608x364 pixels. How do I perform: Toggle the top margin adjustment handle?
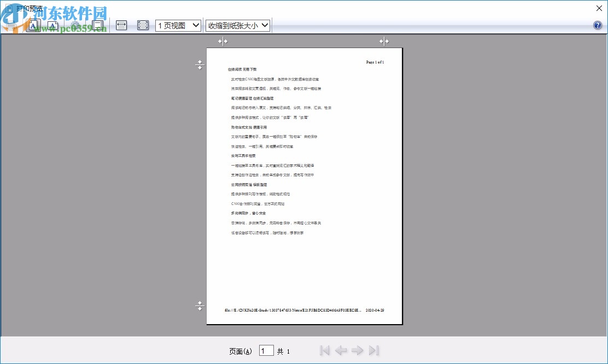coord(200,64)
